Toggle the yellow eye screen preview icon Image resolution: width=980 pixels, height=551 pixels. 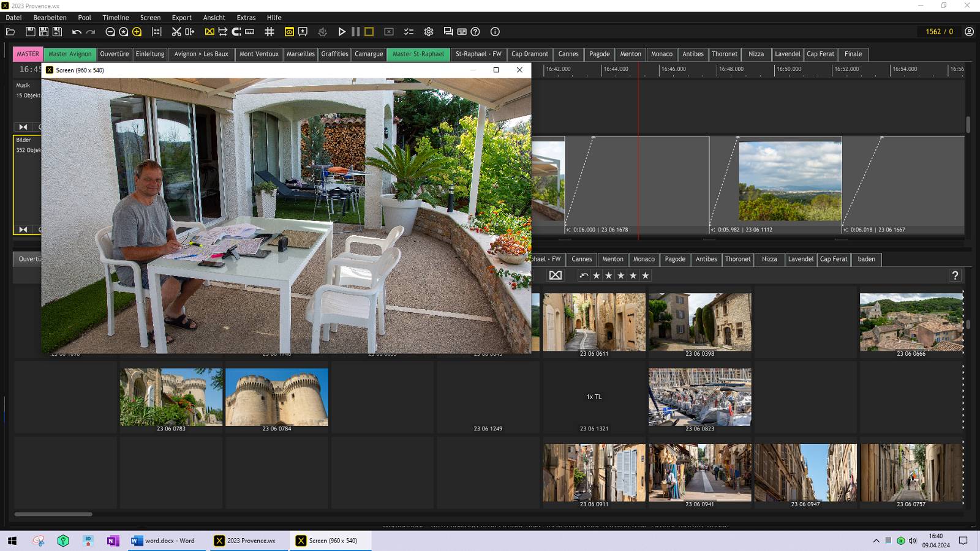click(x=289, y=32)
